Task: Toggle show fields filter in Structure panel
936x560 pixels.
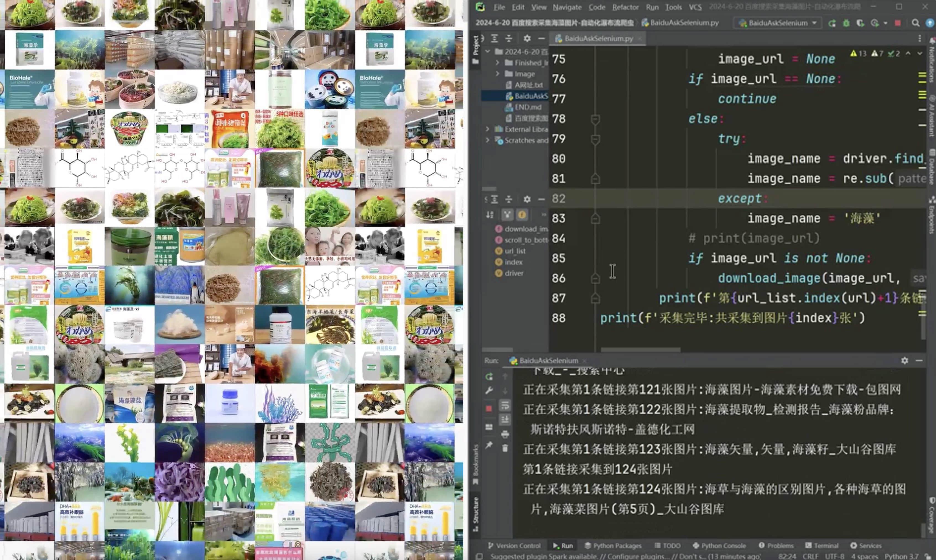Action: pos(522,215)
